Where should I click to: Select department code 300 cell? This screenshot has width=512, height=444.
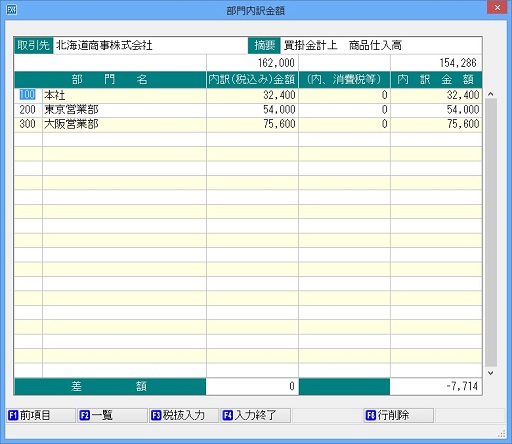pos(28,124)
